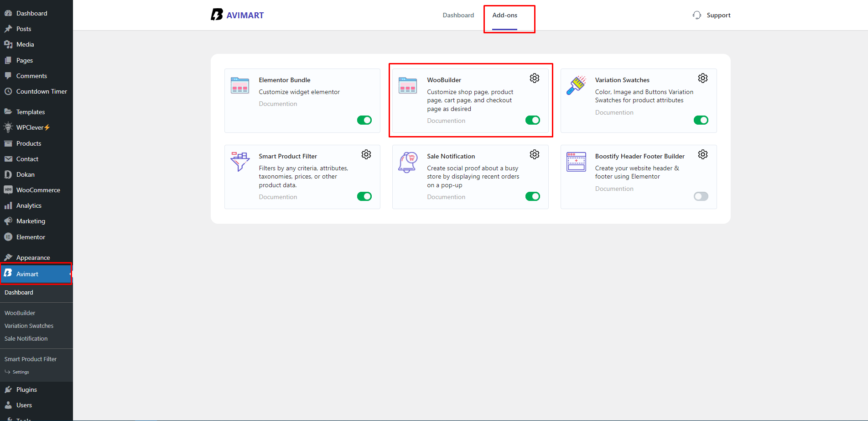Click the Plugins icon in sidebar
Viewport: 868px width, 421px height.
8,389
